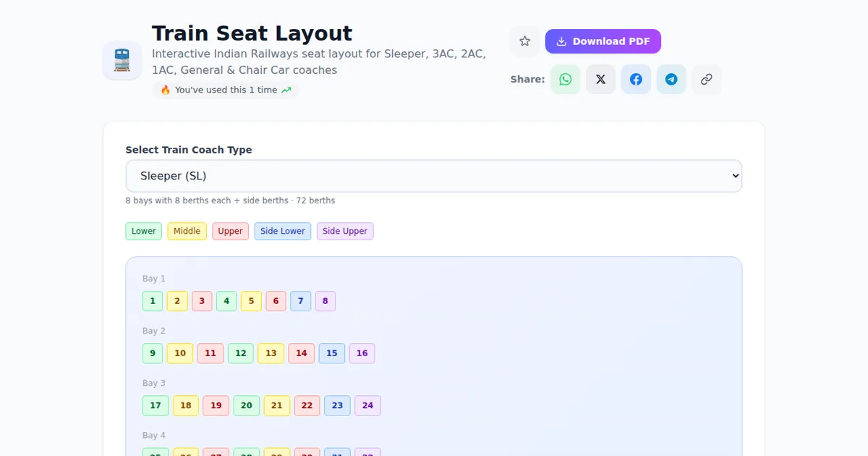Select berth 4 in Bay 1
Image resolution: width=868 pixels, height=456 pixels.
coord(226,301)
